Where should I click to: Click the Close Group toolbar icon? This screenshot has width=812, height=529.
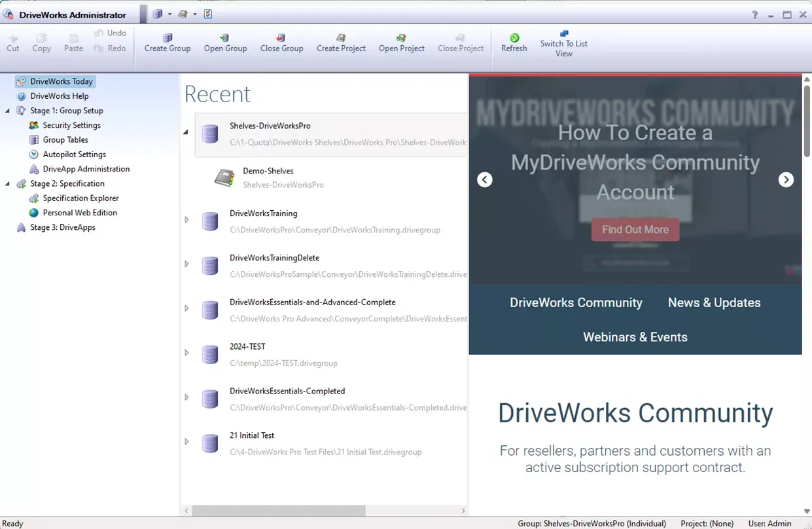[x=281, y=38]
